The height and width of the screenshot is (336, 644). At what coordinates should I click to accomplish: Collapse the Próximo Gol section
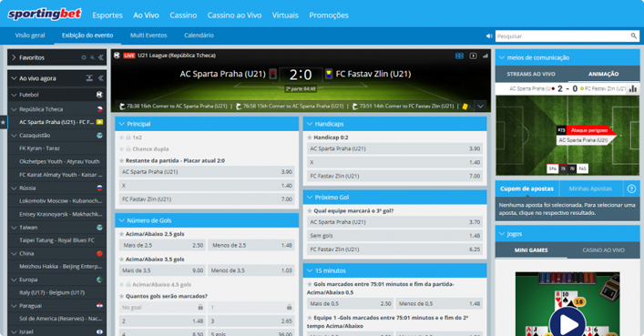(x=310, y=198)
